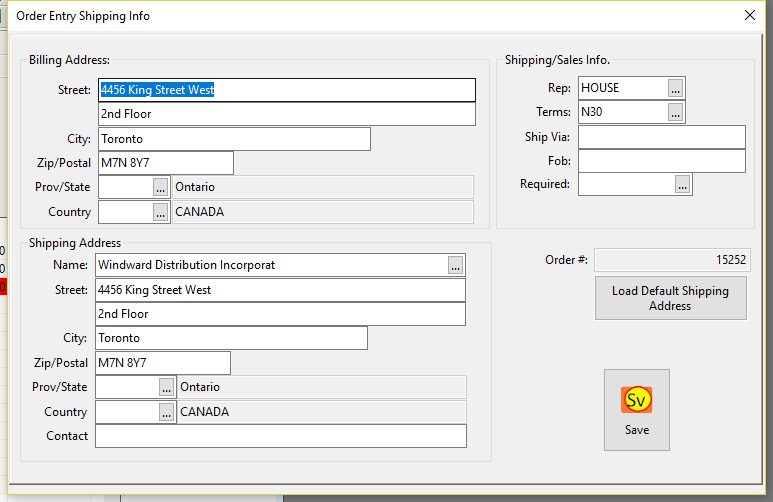Click the shipping Zip/Postal field
773x502 pixels.
pyautogui.click(x=162, y=363)
